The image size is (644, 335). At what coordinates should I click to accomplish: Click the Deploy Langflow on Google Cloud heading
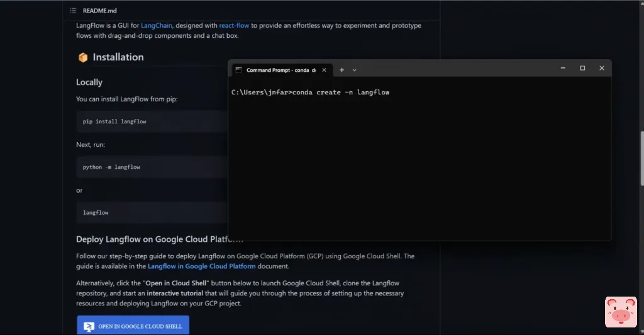pos(160,239)
